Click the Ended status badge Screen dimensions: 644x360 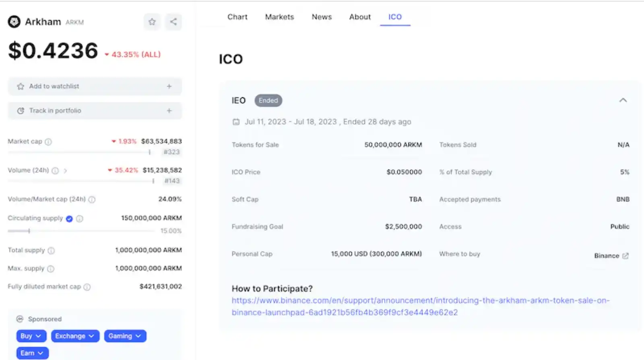click(x=268, y=101)
